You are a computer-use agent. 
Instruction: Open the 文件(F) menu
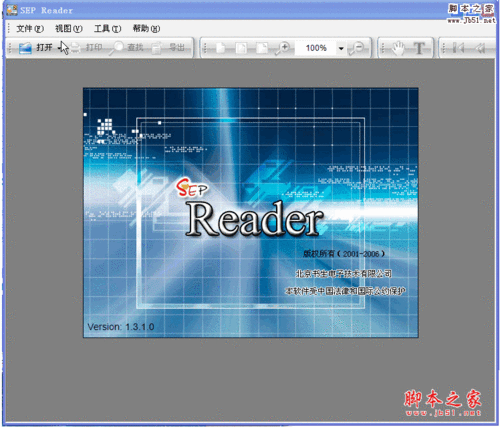point(30,29)
